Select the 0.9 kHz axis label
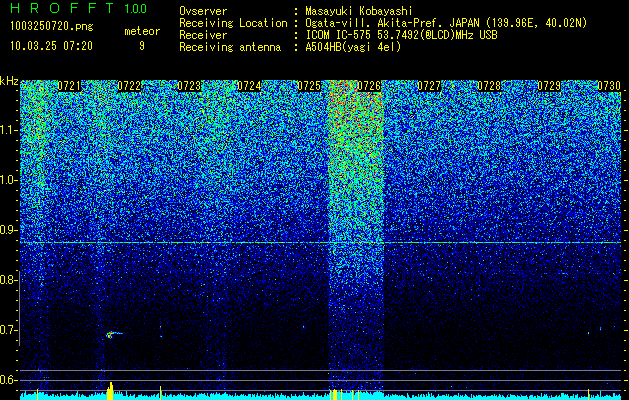The image size is (629, 400). coord(9,230)
